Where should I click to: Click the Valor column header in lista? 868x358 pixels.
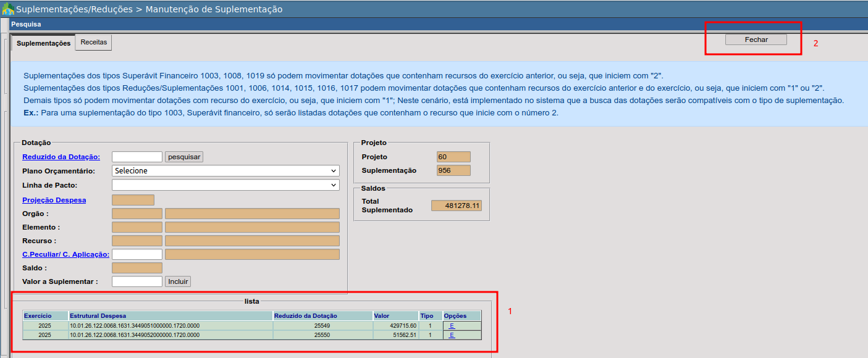(x=382, y=316)
